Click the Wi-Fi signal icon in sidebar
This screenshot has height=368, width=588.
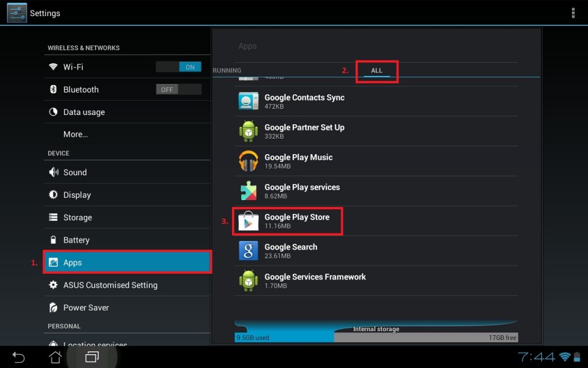pos(53,67)
